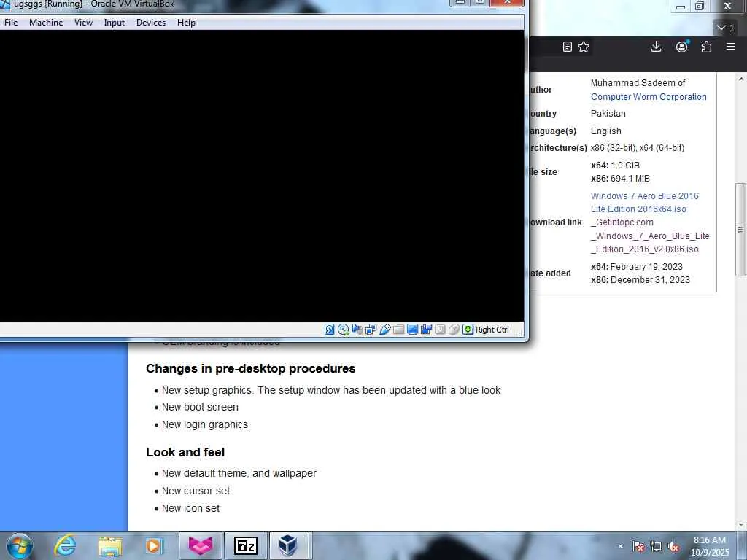Open the browser account profile icon
This screenshot has width=747, height=560.
(x=682, y=47)
